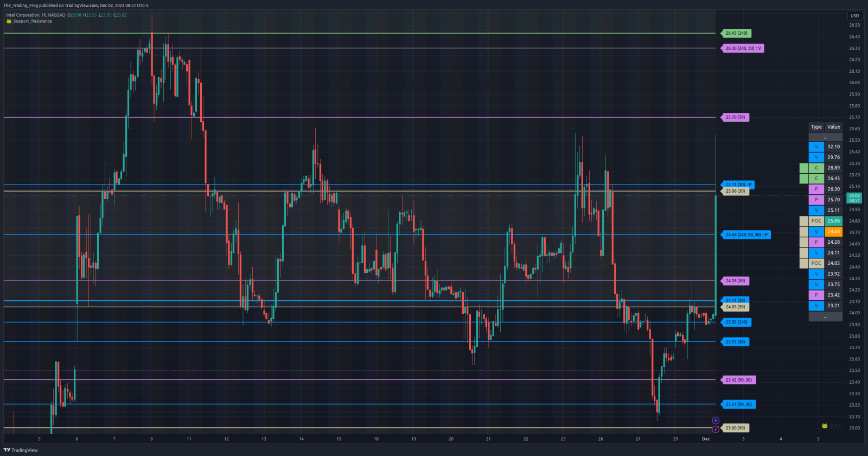
Task: Click date 25 on the time axis
Action: click(x=563, y=439)
